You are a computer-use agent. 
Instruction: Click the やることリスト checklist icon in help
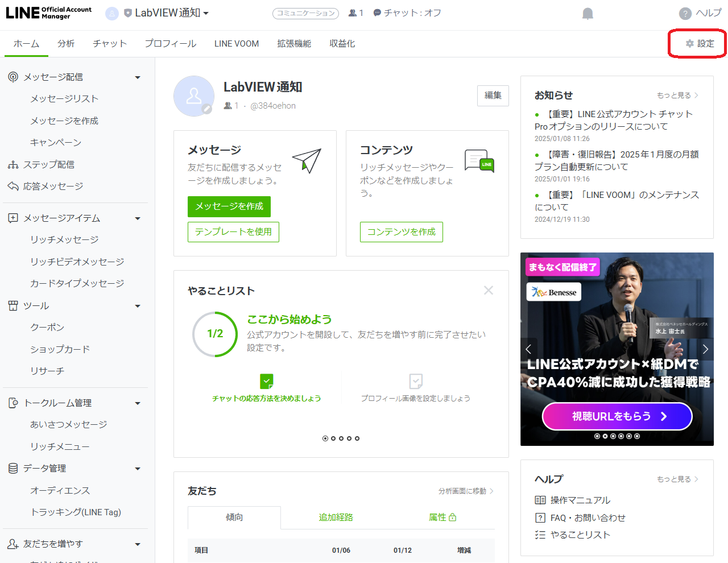click(540, 535)
